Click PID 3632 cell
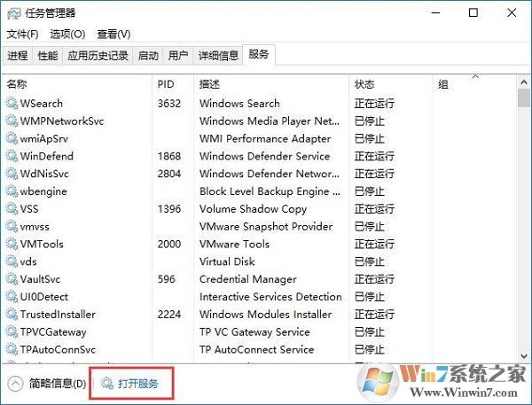 coord(169,103)
